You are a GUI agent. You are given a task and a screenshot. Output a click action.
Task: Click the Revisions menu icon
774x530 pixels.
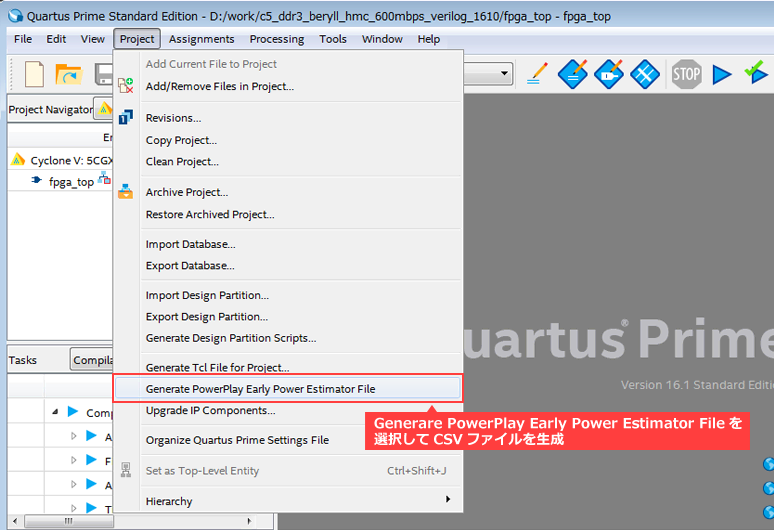pos(126,117)
